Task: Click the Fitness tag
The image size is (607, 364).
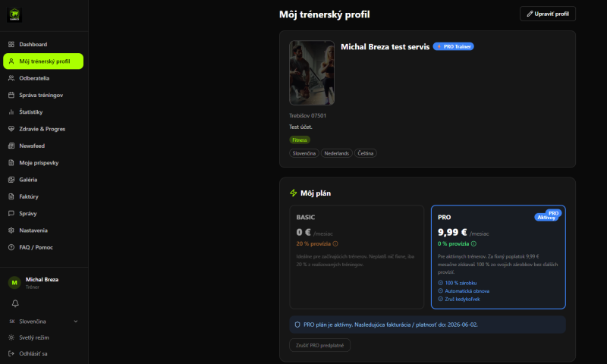Action: pyautogui.click(x=300, y=140)
